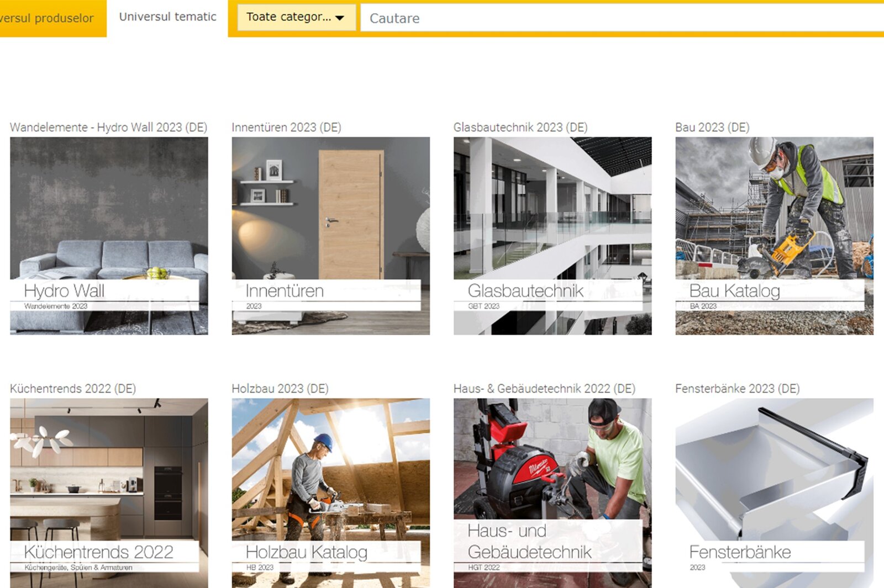The height and width of the screenshot is (588, 884).
Task: Click the Bau 2023 (DE) title link
Action: [x=712, y=128]
